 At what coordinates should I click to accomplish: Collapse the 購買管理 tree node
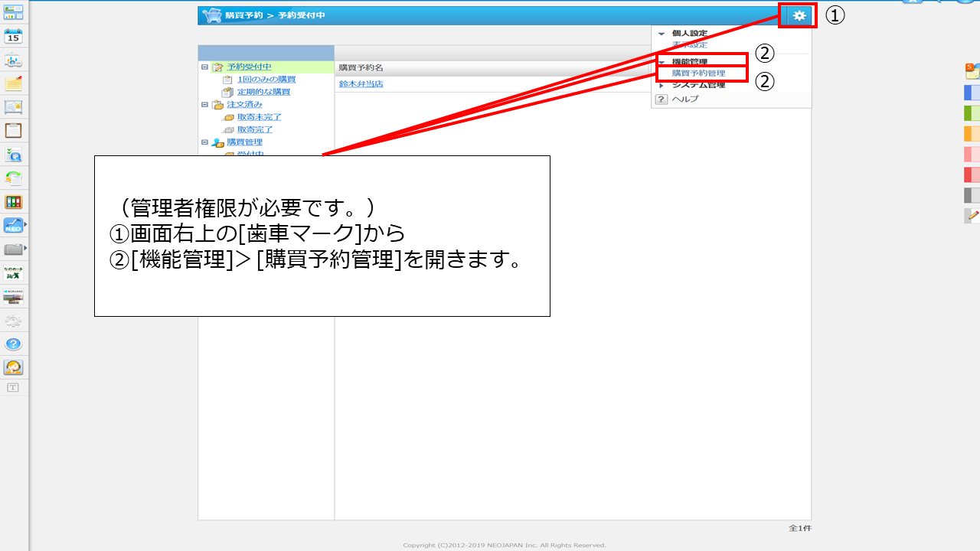[204, 142]
